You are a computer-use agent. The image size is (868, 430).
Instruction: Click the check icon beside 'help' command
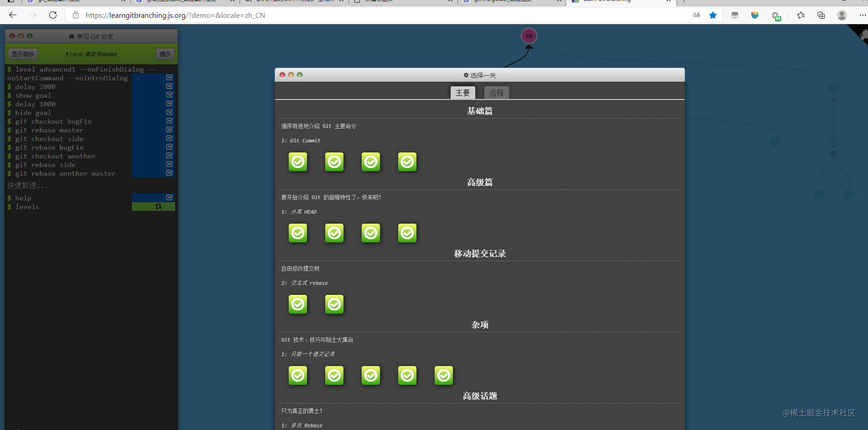[169, 198]
